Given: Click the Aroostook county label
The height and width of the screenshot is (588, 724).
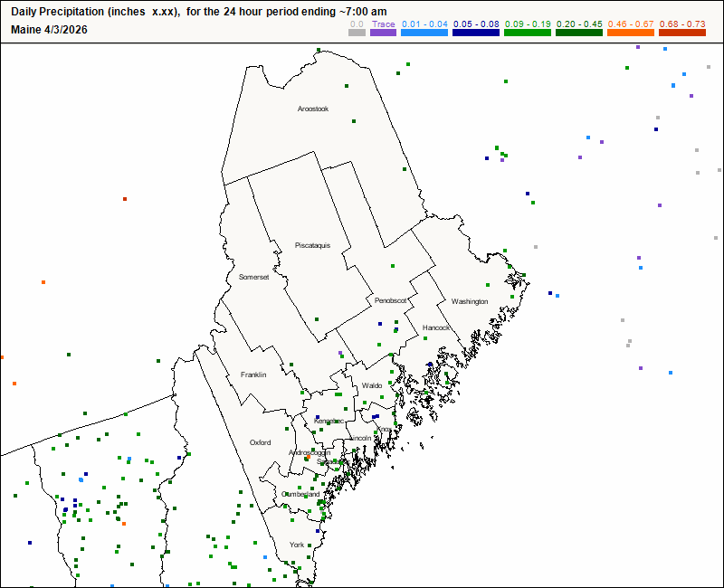Looking at the screenshot, I should (x=313, y=109).
